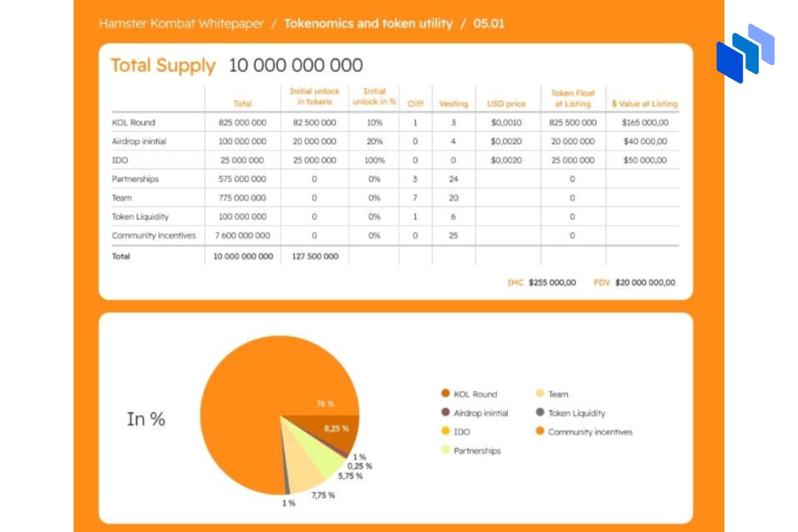Click the "KOL Round" row label in table

(x=133, y=122)
